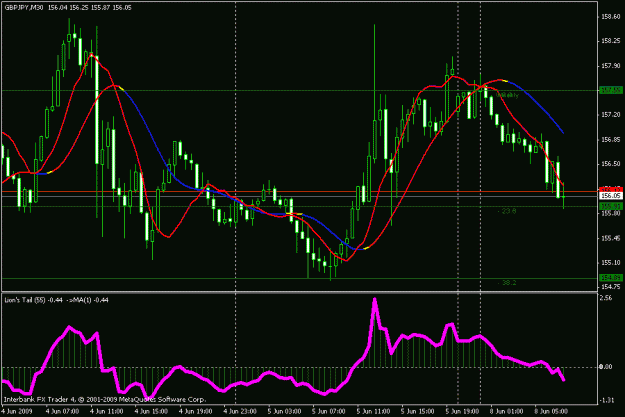Click the green 'Unlikely' text label on chart
This screenshot has width=625, height=417.
pyautogui.click(x=507, y=95)
